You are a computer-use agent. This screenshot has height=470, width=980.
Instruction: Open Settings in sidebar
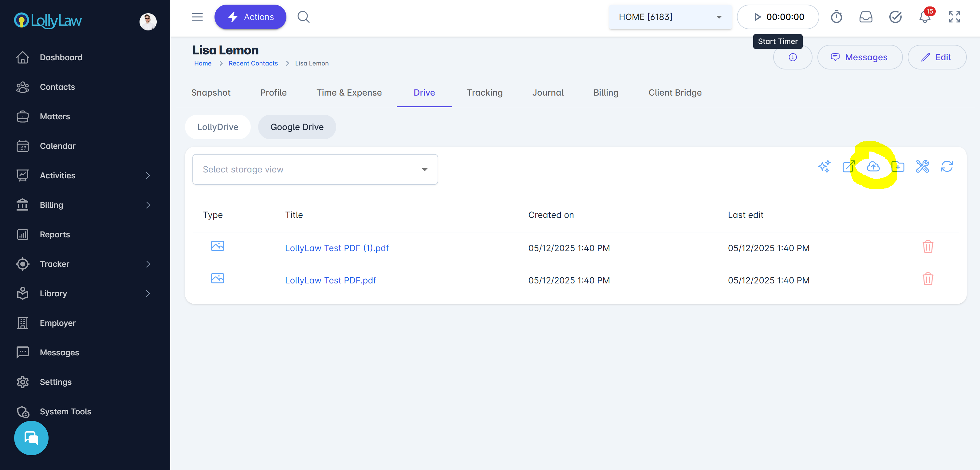(x=56, y=382)
